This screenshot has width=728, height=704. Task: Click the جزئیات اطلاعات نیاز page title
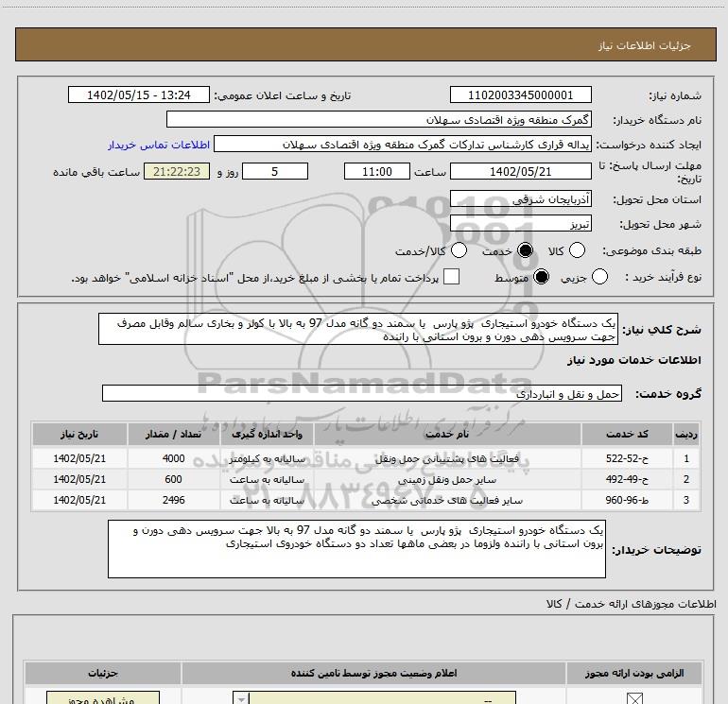click(645, 45)
